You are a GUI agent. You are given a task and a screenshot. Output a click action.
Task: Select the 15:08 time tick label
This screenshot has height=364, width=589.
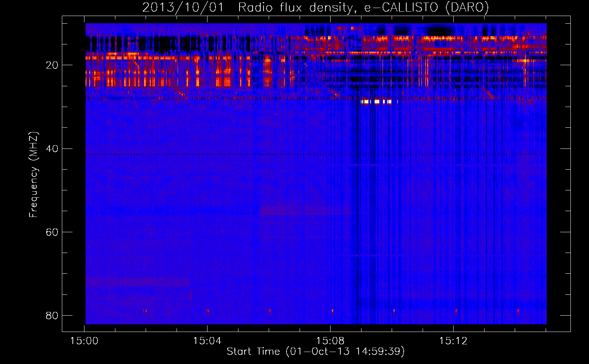coord(330,341)
